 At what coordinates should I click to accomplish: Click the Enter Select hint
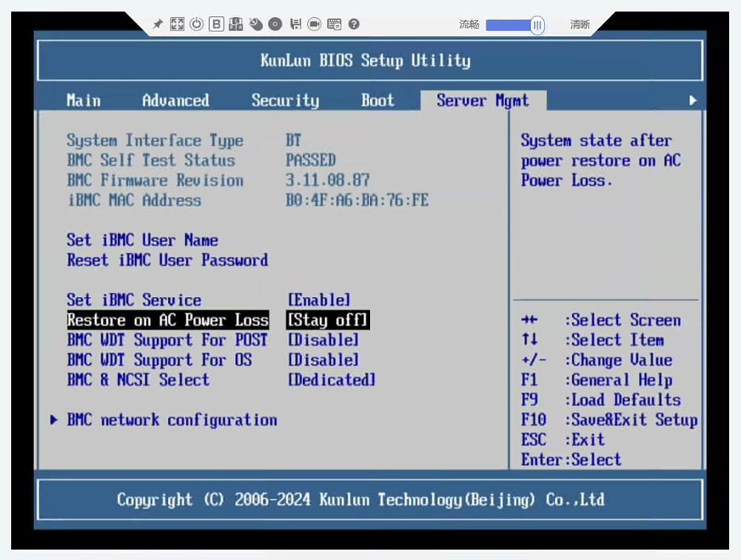(571, 459)
